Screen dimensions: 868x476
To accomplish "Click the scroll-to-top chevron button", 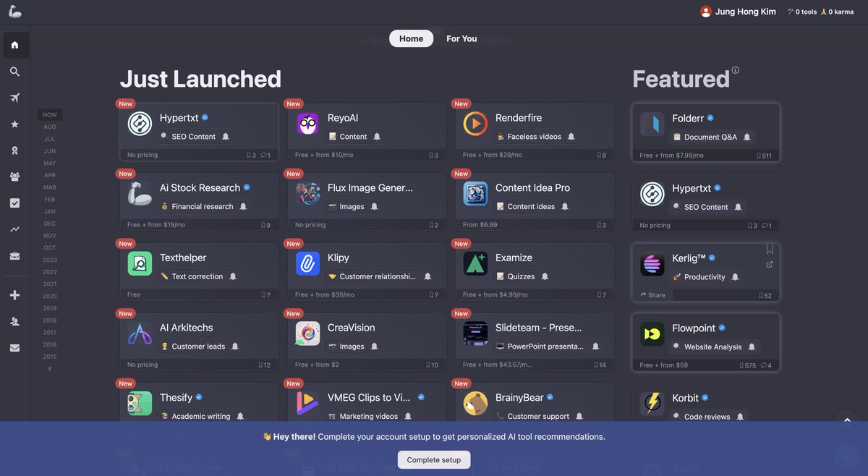I will pos(847,421).
